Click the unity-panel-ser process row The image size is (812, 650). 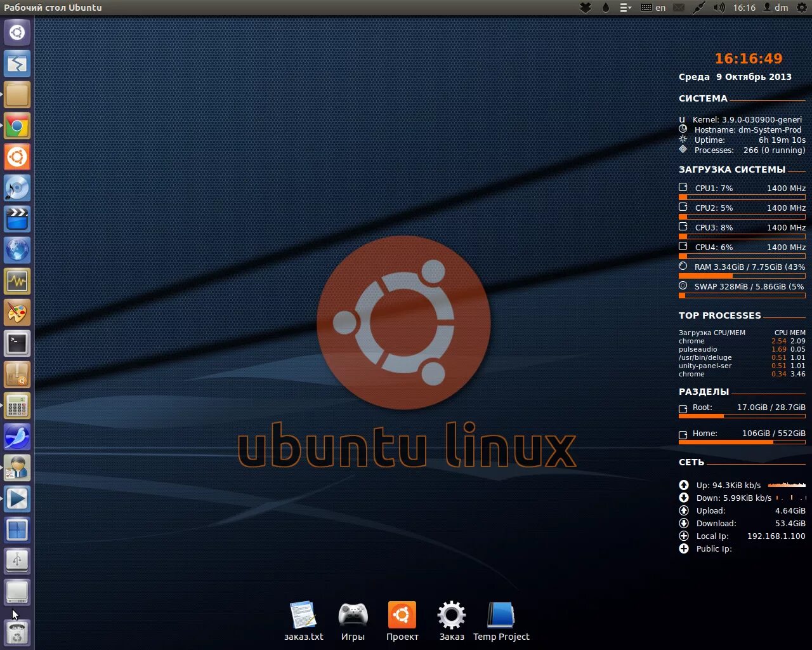point(742,366)
